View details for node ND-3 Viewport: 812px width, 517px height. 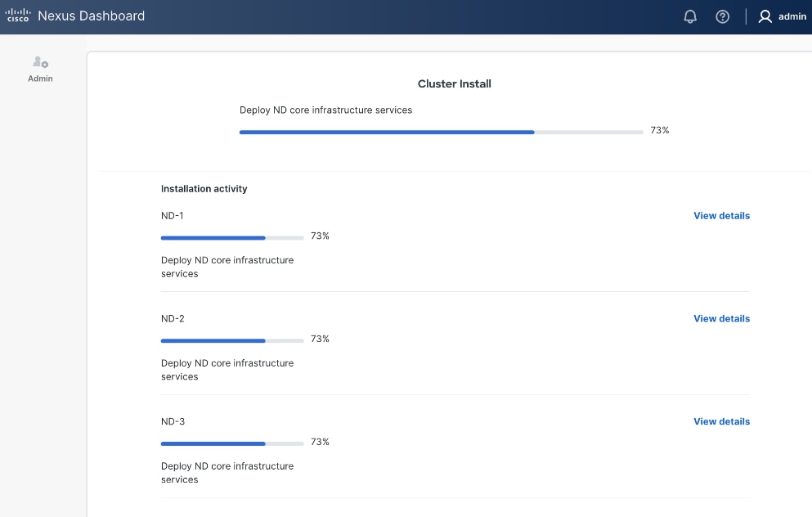720,421
